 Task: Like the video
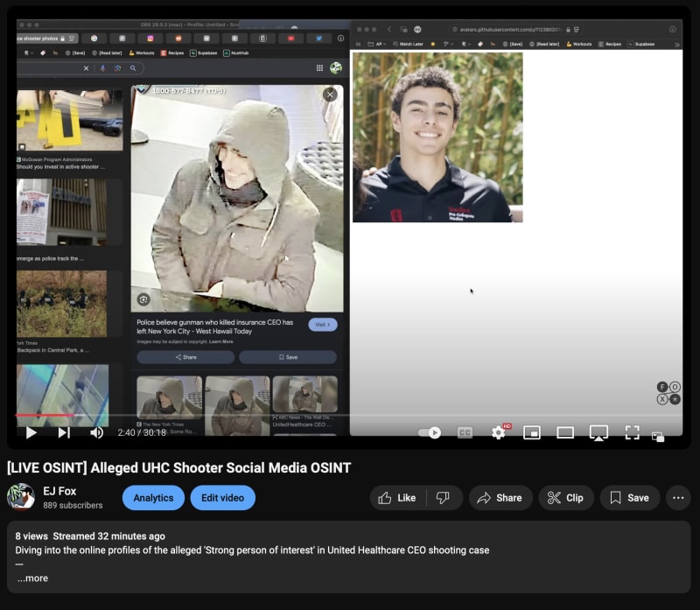tap(397, 497)
